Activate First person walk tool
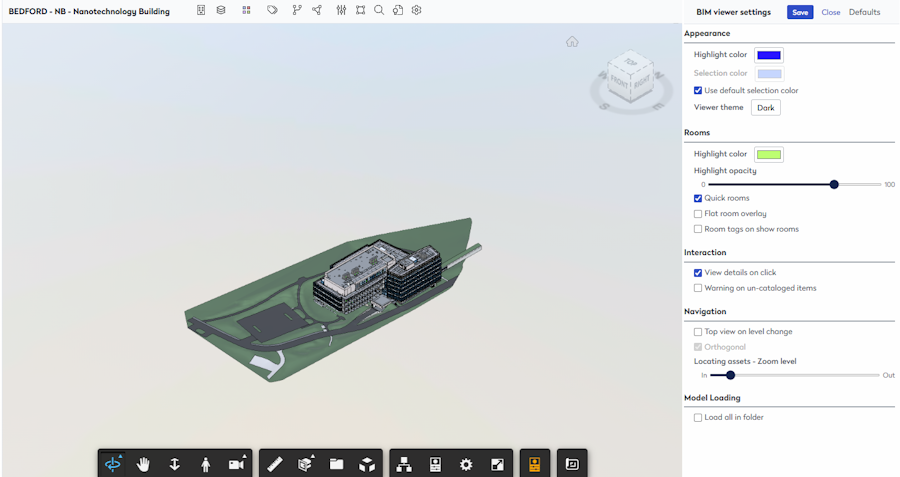The height and width of the screenshot is (477, 900). (205, 464)
